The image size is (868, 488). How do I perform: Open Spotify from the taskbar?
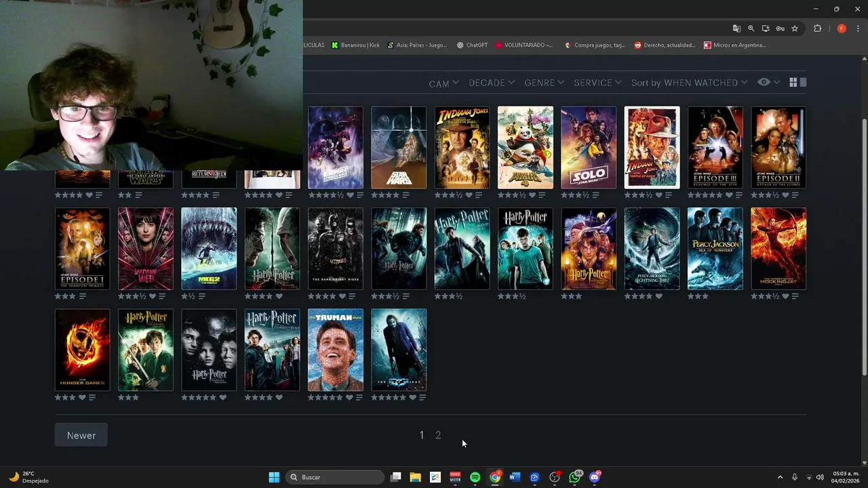pos(475,477)
